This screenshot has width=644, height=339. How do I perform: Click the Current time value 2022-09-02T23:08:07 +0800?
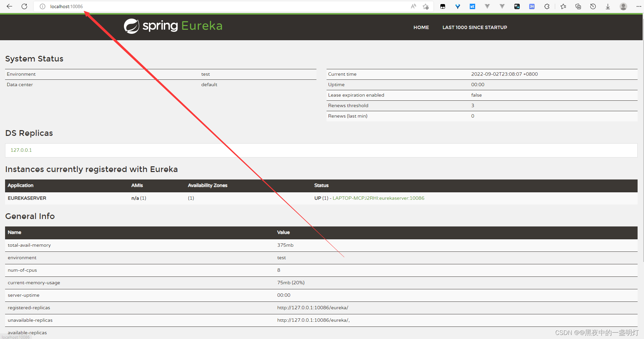[505, 74]
